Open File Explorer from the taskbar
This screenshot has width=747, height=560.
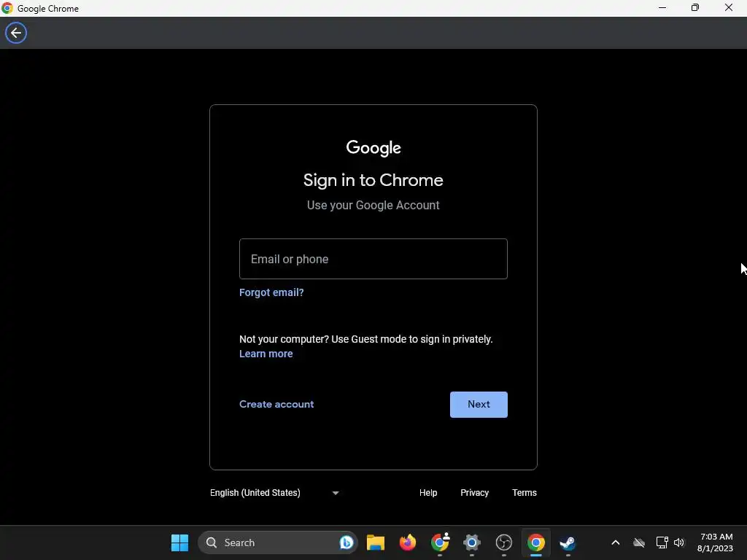pyautogui.click(x=376, y=542)
